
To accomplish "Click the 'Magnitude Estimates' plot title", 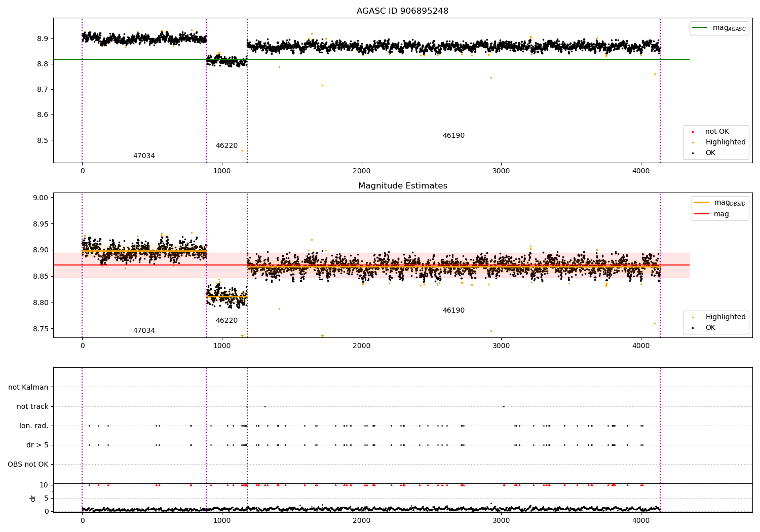I will tap(402, 186).
